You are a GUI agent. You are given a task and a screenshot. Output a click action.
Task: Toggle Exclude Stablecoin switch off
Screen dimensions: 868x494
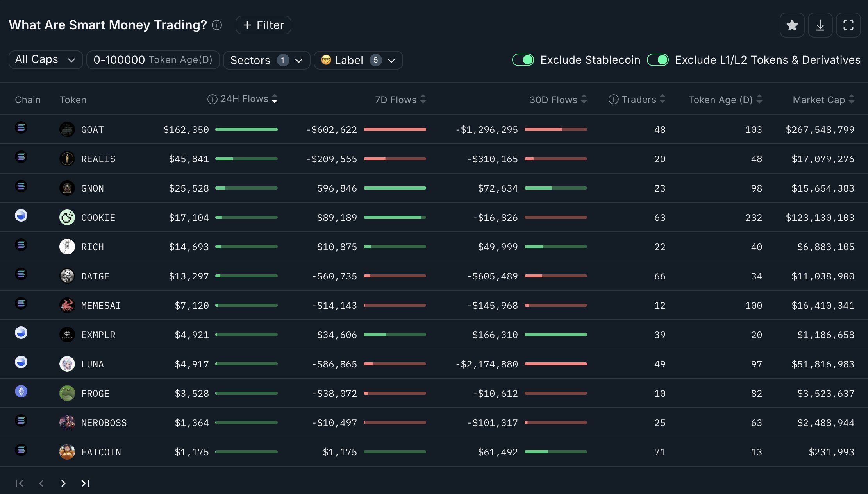522,59
